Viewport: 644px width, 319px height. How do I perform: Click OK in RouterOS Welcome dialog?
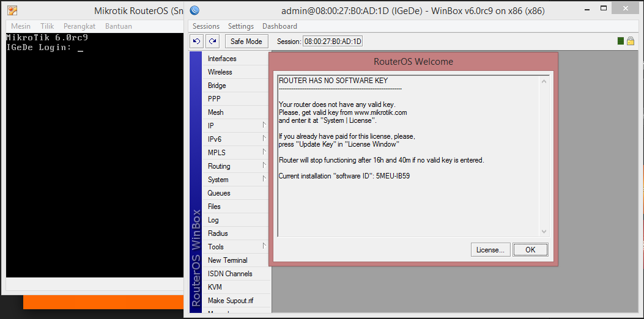pyautogui.click(x=530, y=249)
